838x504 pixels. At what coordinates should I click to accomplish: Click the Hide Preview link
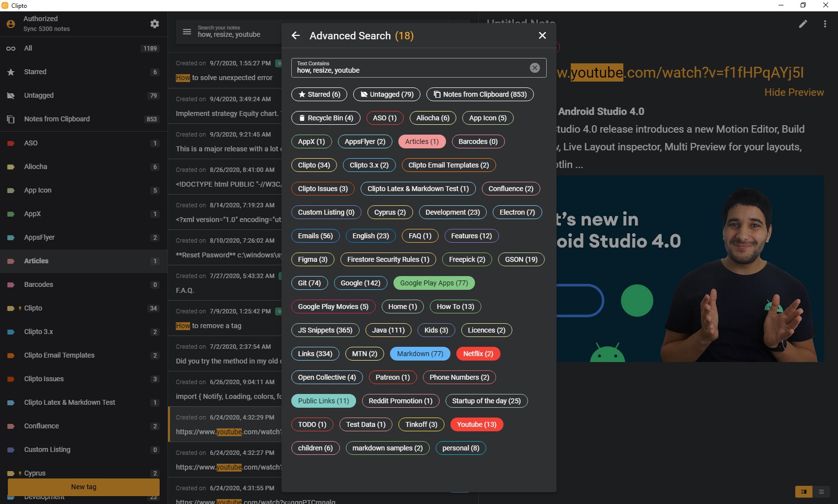pyautogui.click(x=794, y=92)
